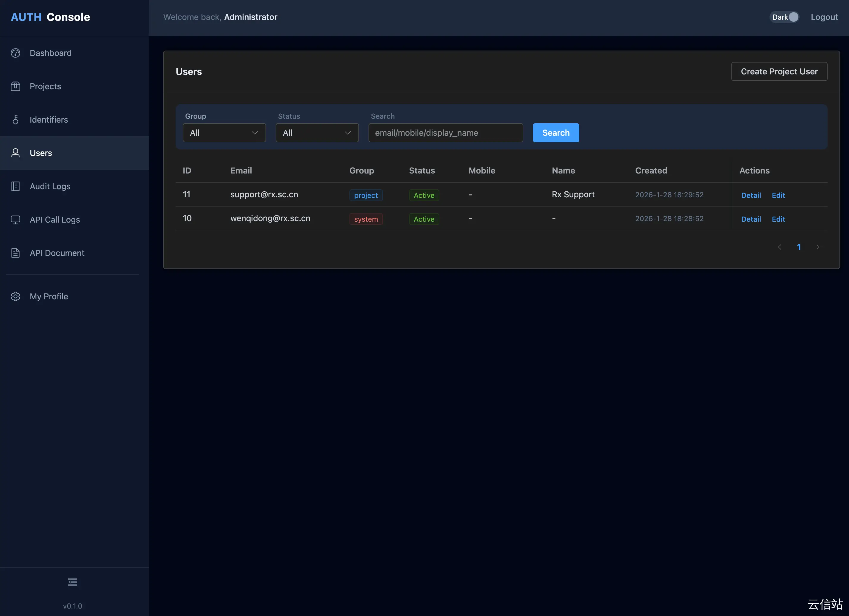Screen dimensions: 849x616
Task: Click the Identifiers icon in sidebar
Action: (x=15, y=120)
